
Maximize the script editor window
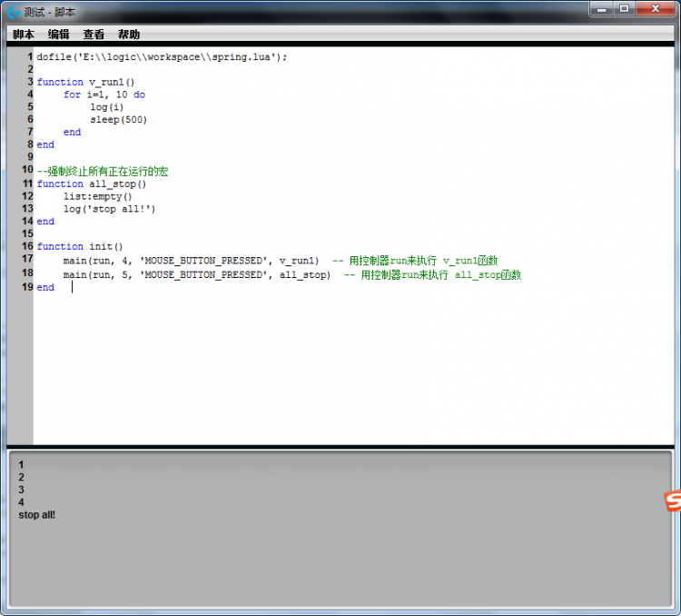(624, 8)
